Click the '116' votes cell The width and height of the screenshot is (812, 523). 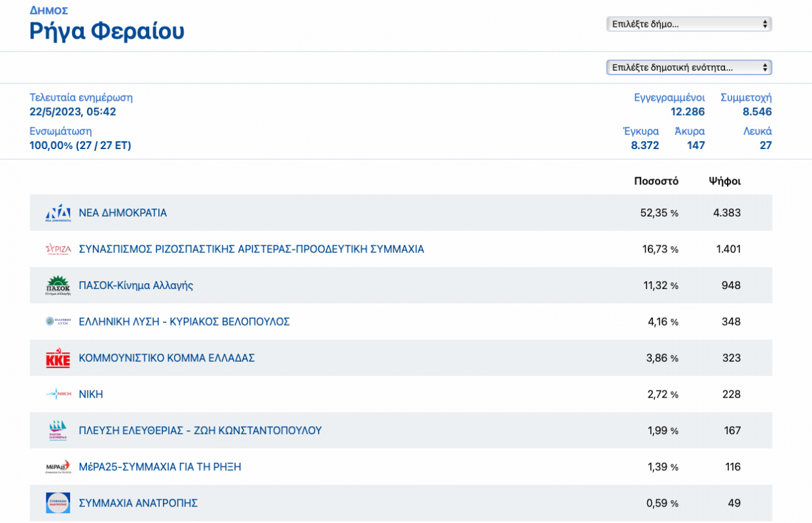pos(733,467)
